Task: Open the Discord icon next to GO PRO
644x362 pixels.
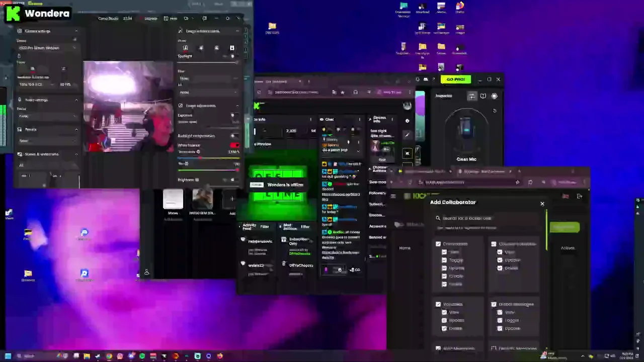Action: (426, 79)
